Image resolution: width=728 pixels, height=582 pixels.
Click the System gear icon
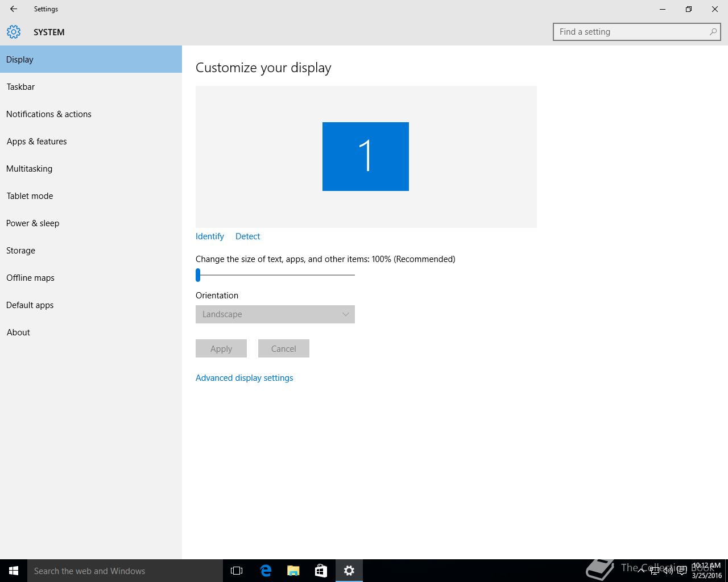click(14, 32)
